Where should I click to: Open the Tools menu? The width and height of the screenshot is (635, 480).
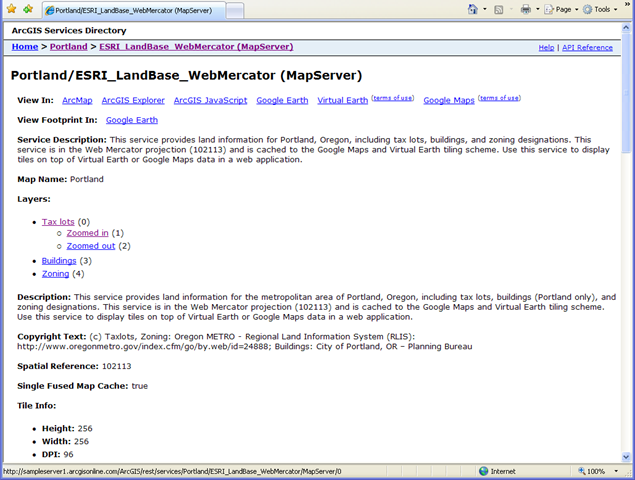[x=600, y=9]
